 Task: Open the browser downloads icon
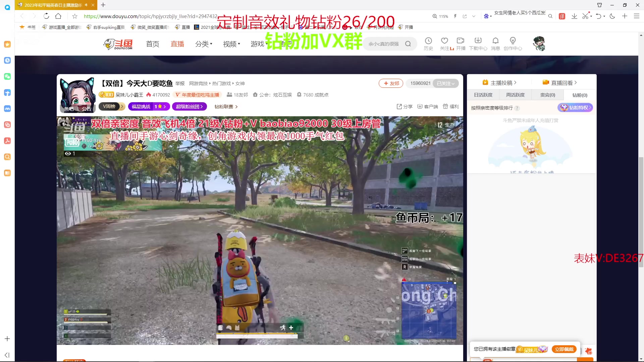574,16
